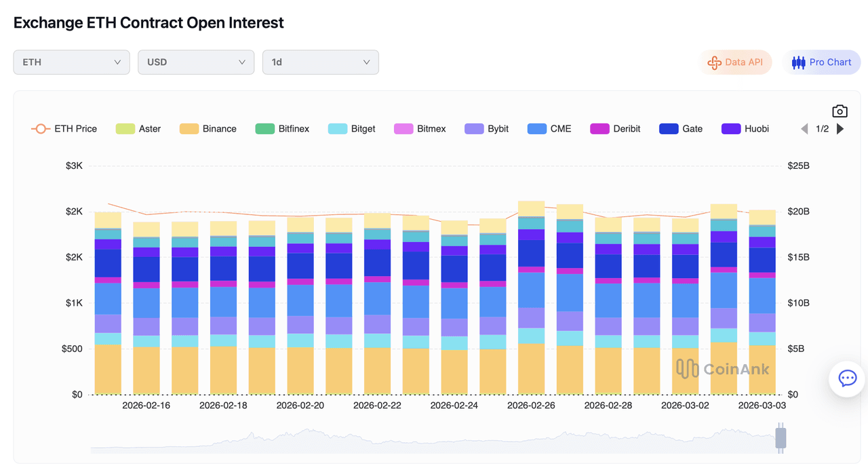Go to next legend page arrow
The height and width of the screenshot is (470, 868).
tap(840, 129)
